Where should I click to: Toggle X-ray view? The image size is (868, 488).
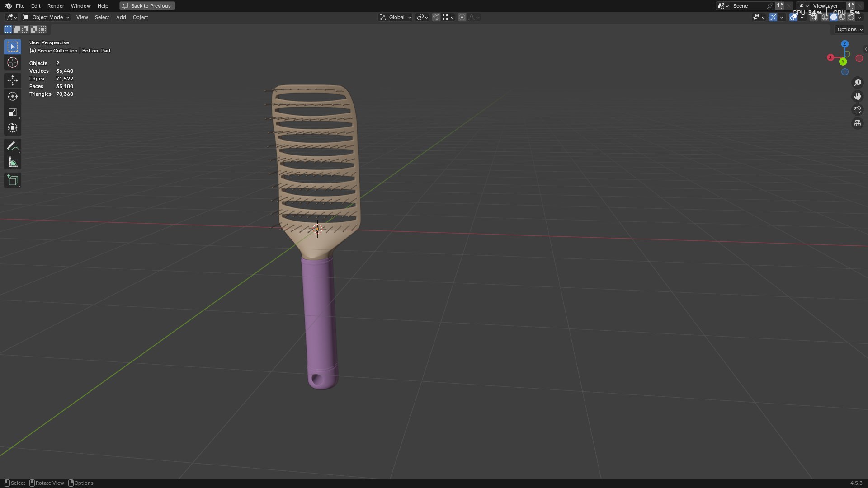(813, 17)
